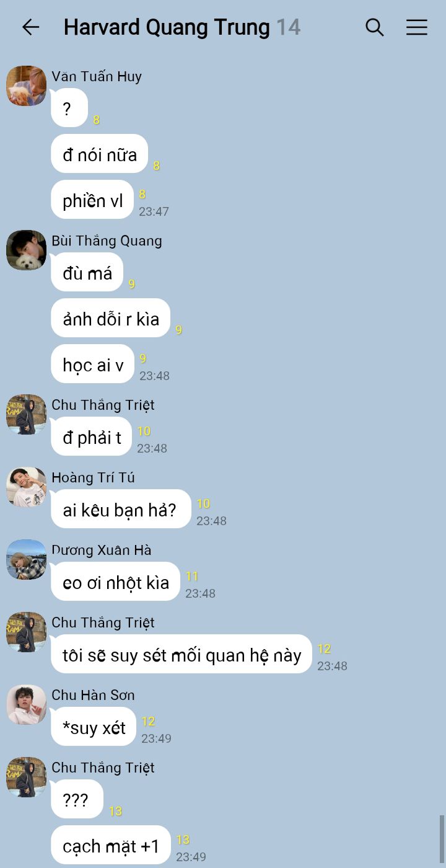Image resolution: width=446 pixels, height=868 pixels.
Task: Tap Chu Hàn Sơn's profile avatar
Action: 27,704
